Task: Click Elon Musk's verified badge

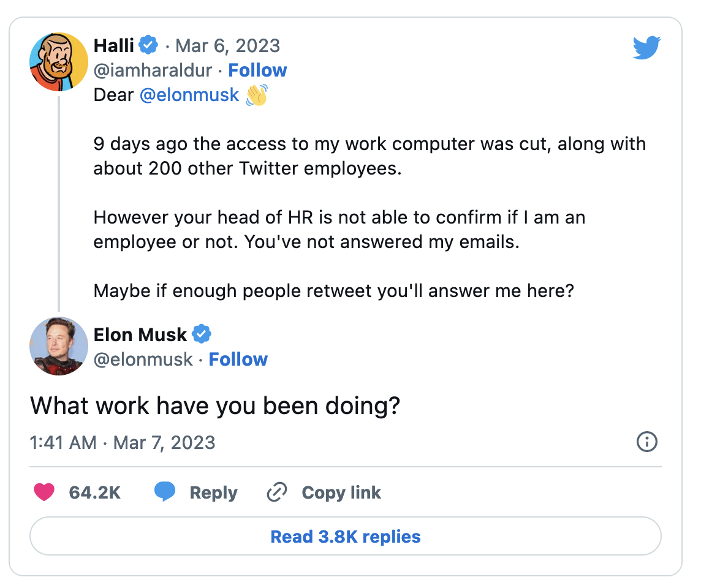Action: [x=201, y=334]
